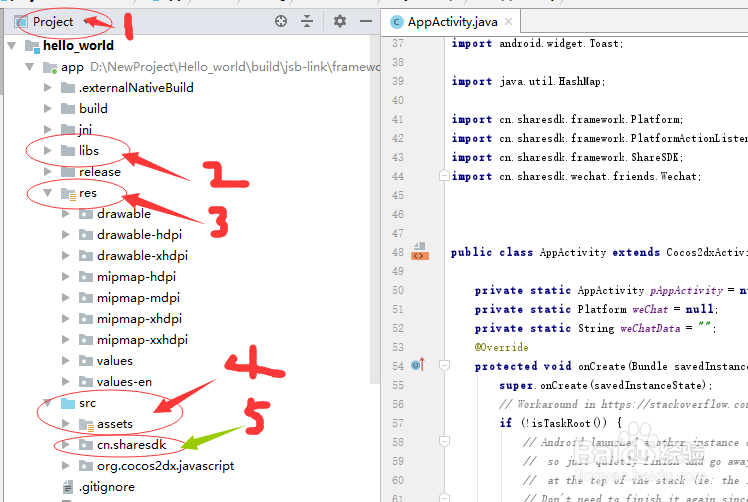Screen dimensions: 748x502
Task: Click the drawable folder icon
Action: tap(86, 214)
